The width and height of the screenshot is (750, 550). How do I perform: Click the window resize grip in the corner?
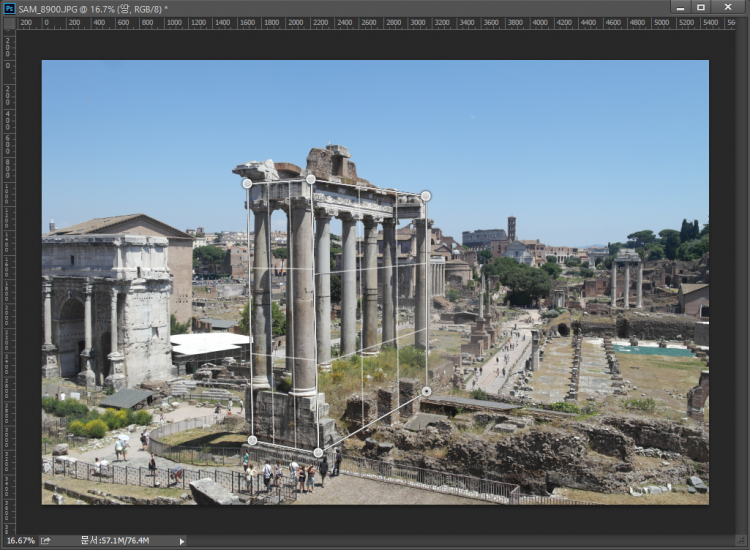coord(742,542)
